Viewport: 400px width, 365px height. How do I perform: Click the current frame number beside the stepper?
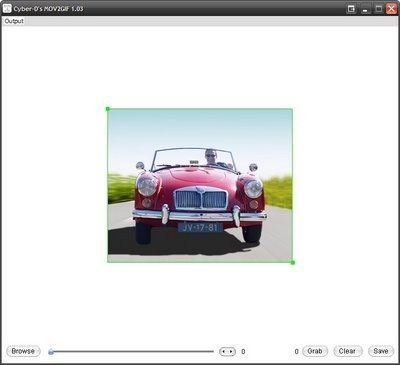(243, 352)
